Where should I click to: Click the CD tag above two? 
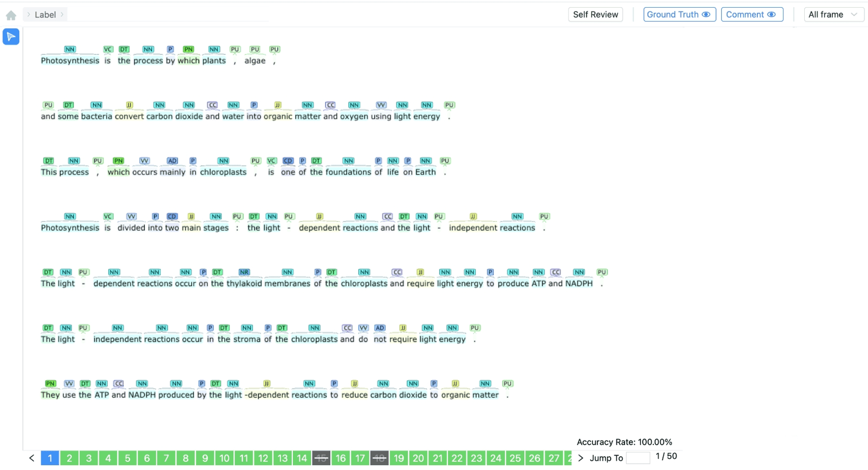pos(172,217)
